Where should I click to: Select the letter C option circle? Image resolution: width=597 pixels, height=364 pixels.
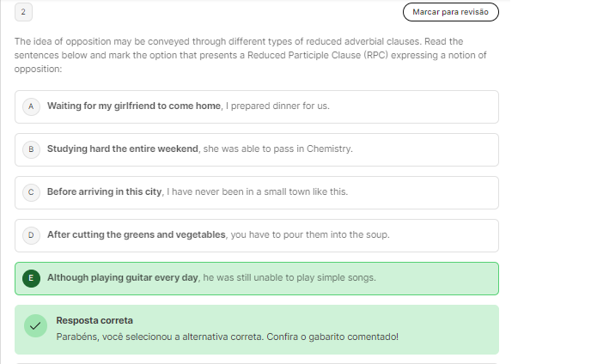31,192
